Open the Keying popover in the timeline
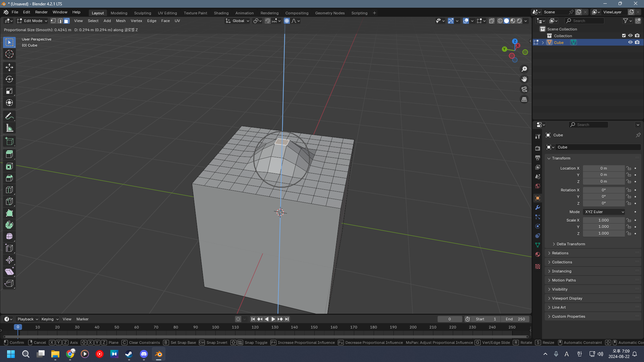 pos(50,319)
